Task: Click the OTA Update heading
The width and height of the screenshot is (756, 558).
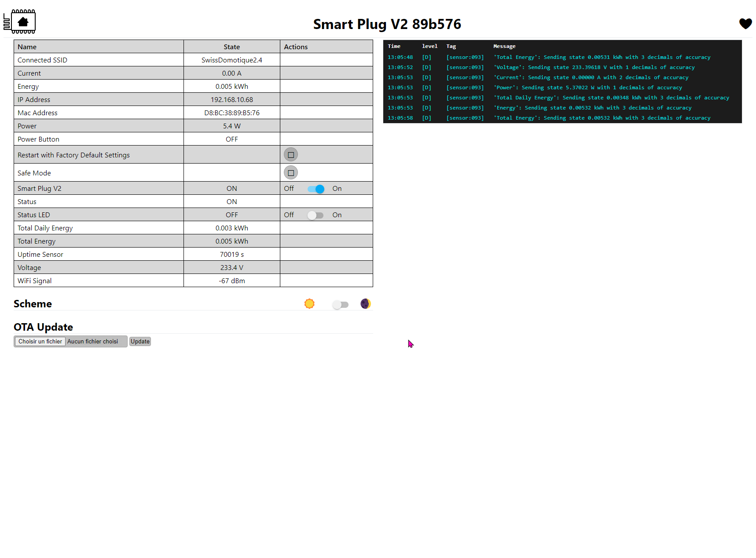Action: (x=43, y=327)
